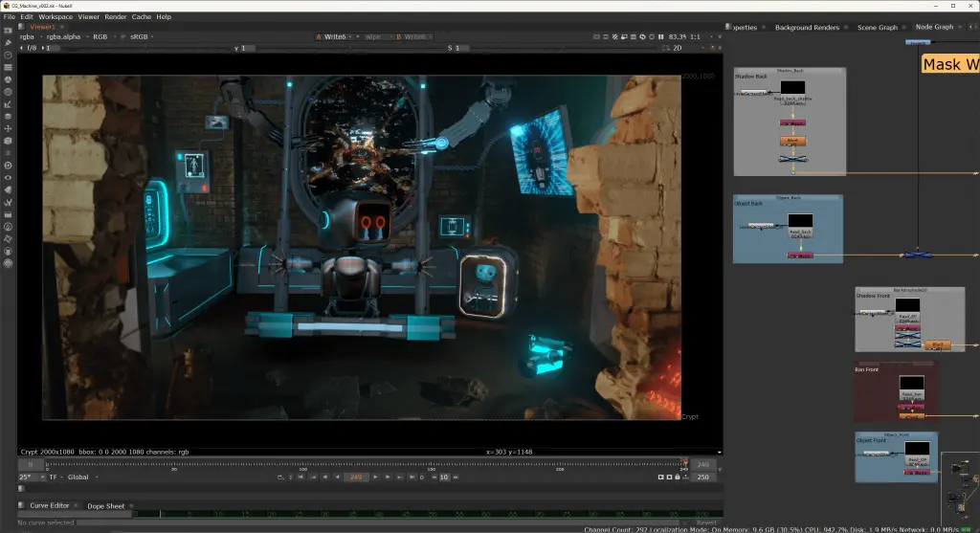Open the Image nodes toolbar icon
Screen dimensions: 980x533
click(8, 31)
